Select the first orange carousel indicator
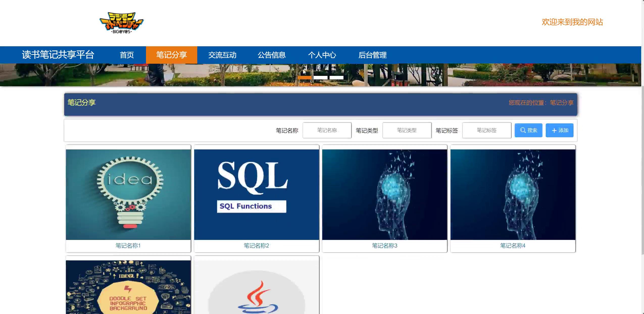 [x=305, y=78]
